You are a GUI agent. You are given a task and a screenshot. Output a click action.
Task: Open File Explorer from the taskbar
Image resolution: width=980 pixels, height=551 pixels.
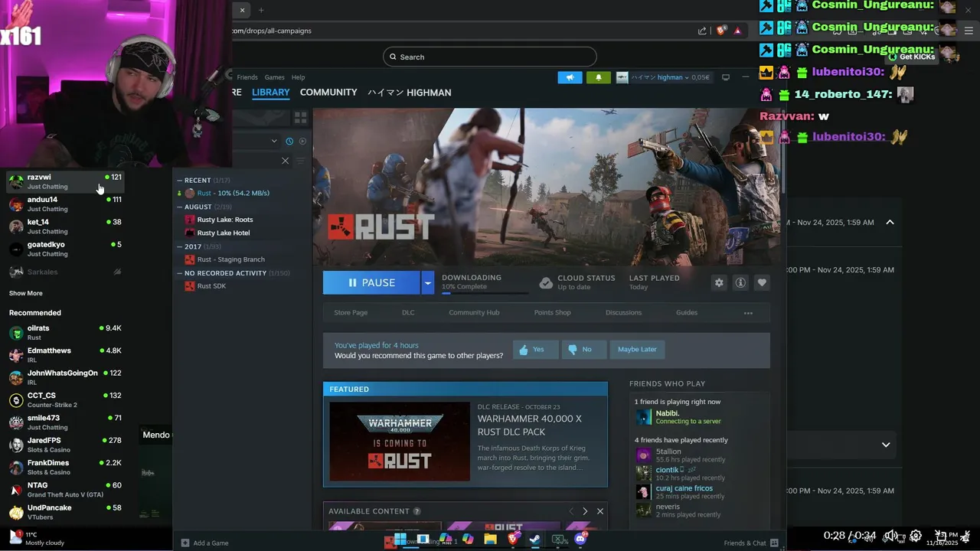490,540
